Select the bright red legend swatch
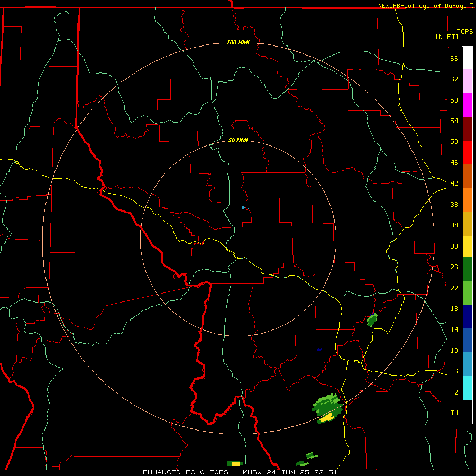 click(x=467, y=152)
